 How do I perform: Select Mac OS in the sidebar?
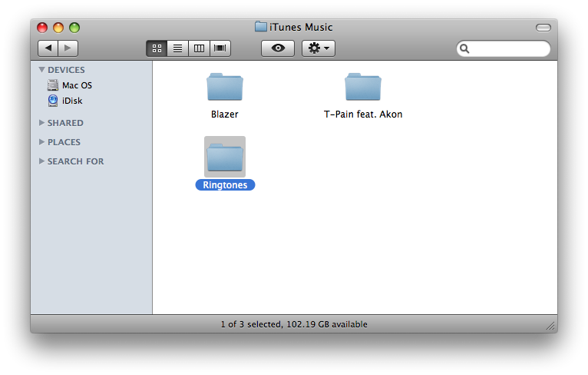coord(91,85)
